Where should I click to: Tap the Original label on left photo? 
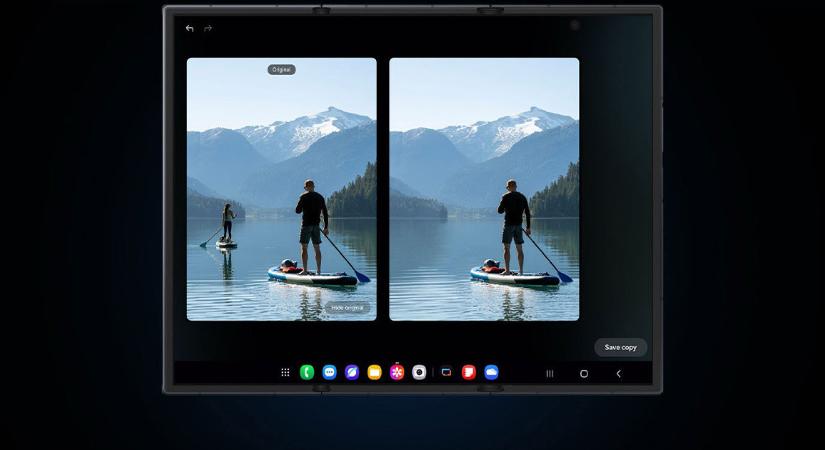(282, 70)
